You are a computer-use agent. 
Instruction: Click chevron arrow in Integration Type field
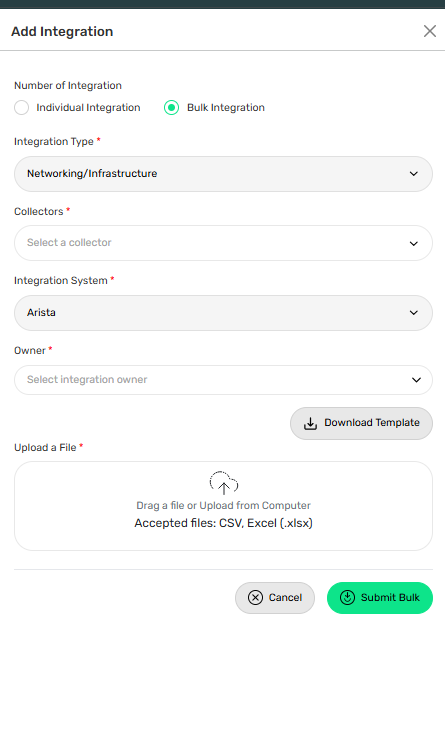point(414,174)
